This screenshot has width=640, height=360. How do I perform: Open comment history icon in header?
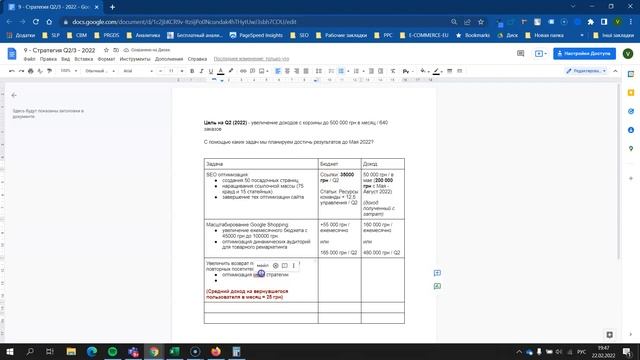pos(520,53)
